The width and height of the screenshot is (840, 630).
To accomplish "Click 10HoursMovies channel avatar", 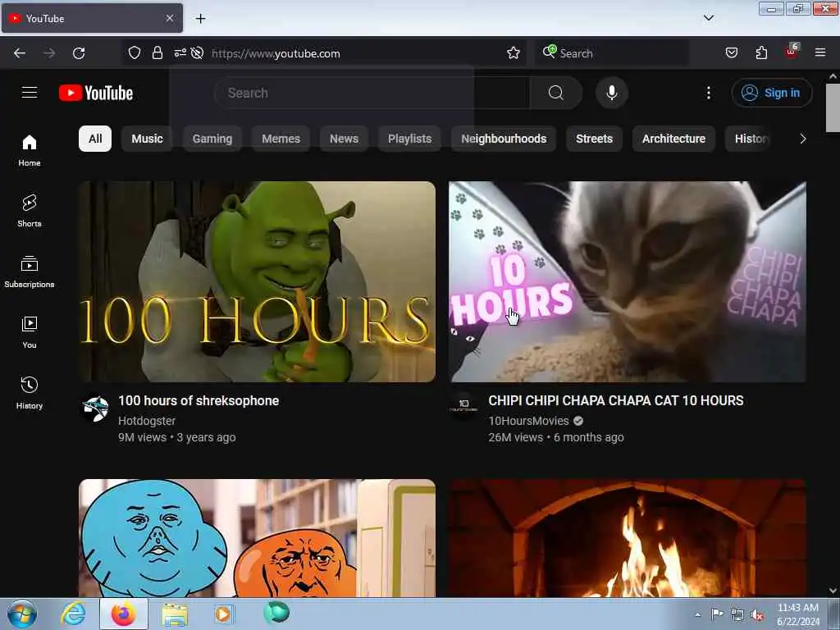I will pos(463,405).
